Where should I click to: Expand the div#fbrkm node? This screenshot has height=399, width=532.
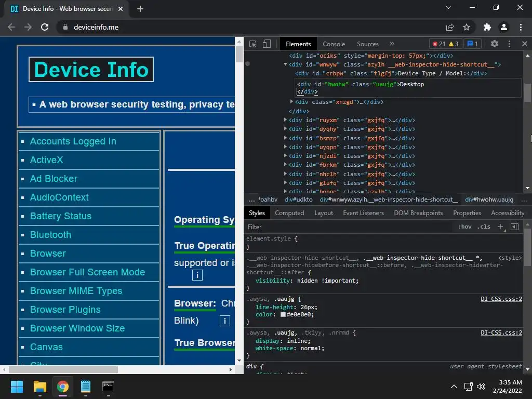(285, 165)
